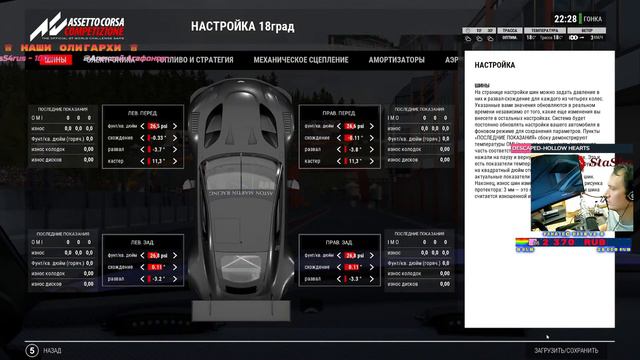Click the 10-minute forecast cloud icon

[479, 38]
